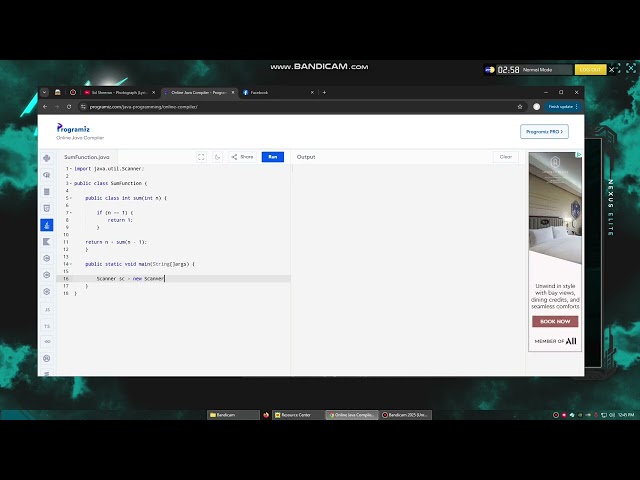Image resolution: width=640 pixels, height=480 pixels.
Task: Open the browser tab search dropdown
Action: point(44,92)
